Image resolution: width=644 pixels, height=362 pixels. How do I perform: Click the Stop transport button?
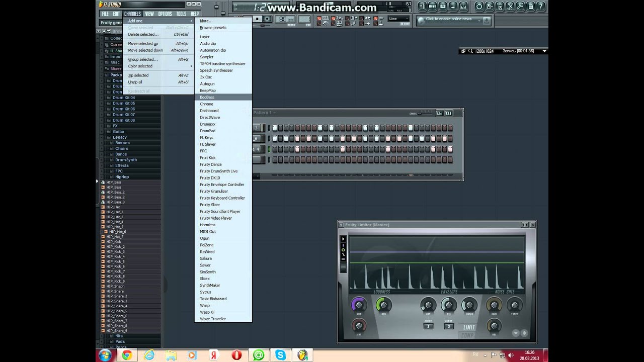click(257, 19)
